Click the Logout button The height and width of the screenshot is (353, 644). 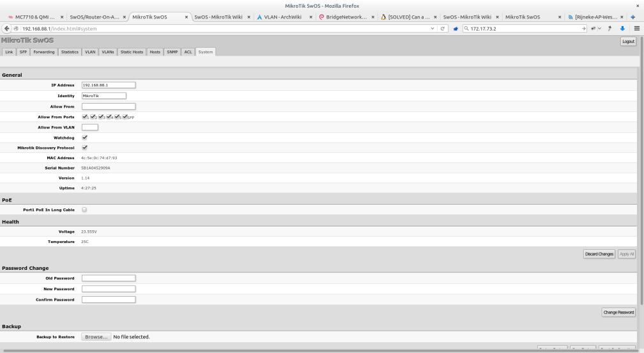tap(628, 42)
